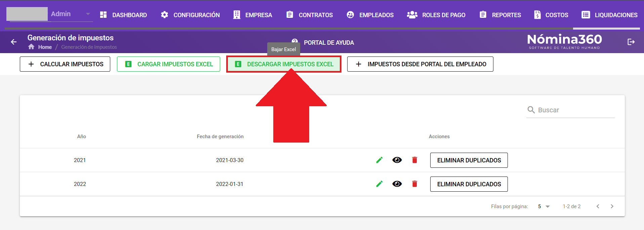The height and width of the screenshot is (230, 644).
Task: Open the Dashboard menu
Action: [123, 15]
